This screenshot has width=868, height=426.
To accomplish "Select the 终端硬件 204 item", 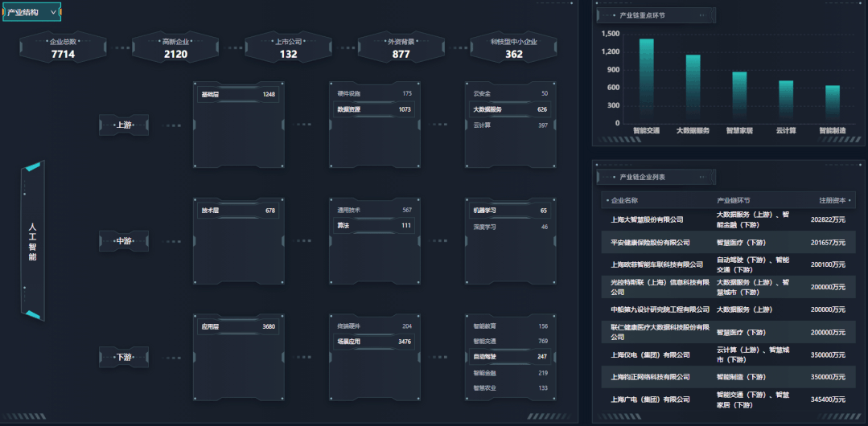I will tap(374, 326).
